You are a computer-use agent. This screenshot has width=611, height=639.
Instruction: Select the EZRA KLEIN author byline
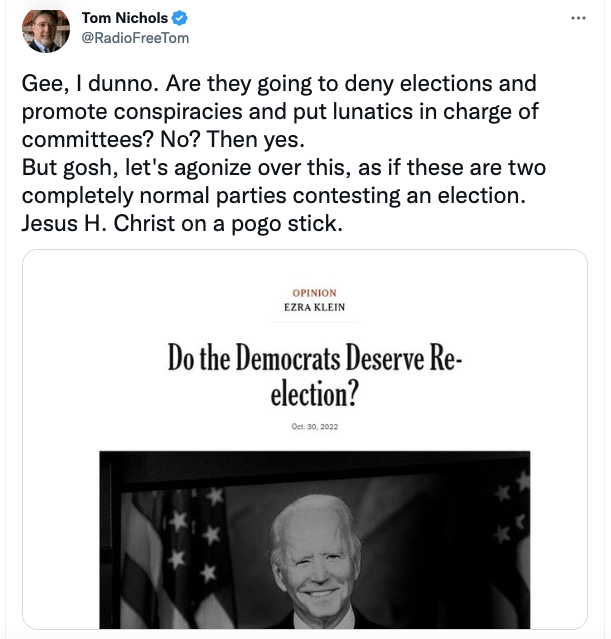point(314,307)
